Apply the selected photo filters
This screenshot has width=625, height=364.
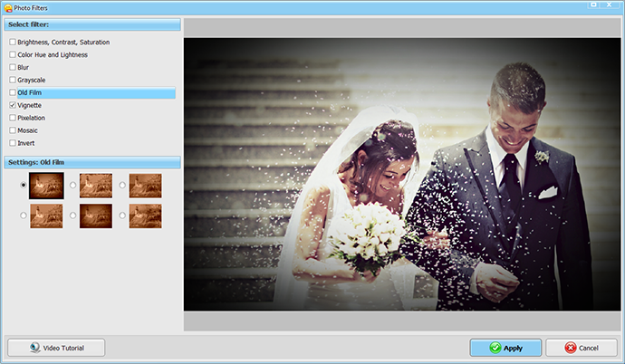coord(505,348)
